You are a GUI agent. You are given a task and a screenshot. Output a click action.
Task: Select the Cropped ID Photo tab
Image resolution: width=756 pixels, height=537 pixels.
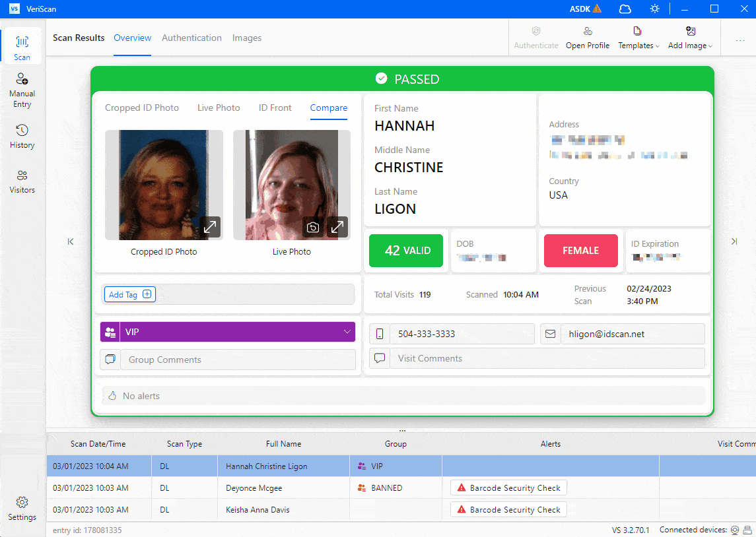click(x=142, y=108)
